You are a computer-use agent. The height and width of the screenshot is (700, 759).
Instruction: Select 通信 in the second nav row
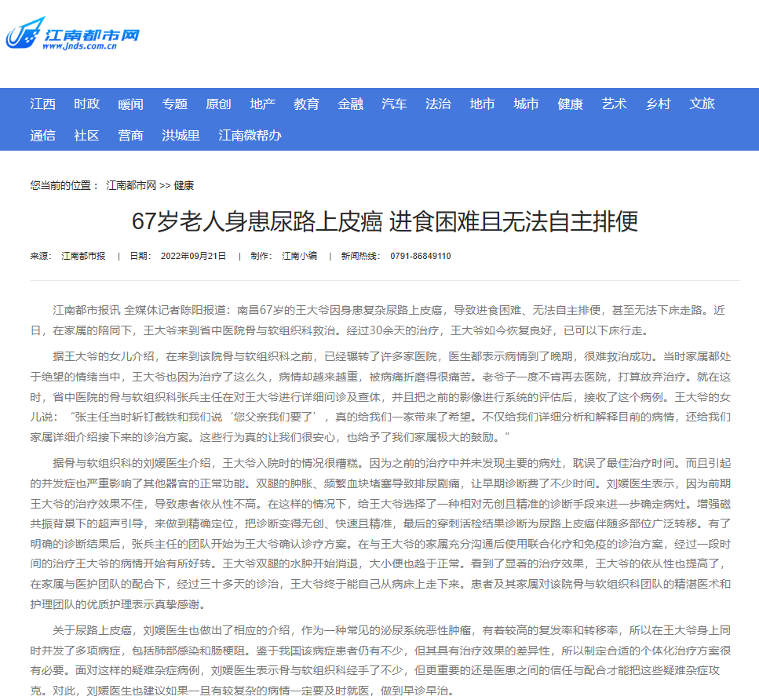[x=43, y=136]
